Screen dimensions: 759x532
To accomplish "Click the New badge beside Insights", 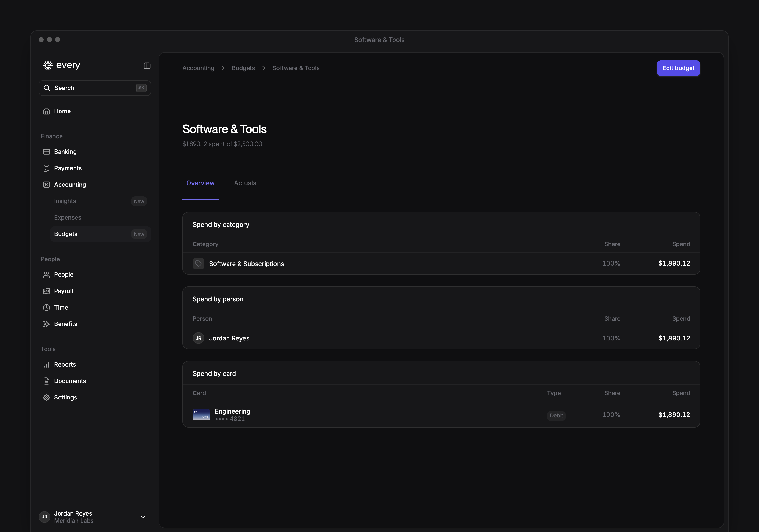I will point(139,201).
